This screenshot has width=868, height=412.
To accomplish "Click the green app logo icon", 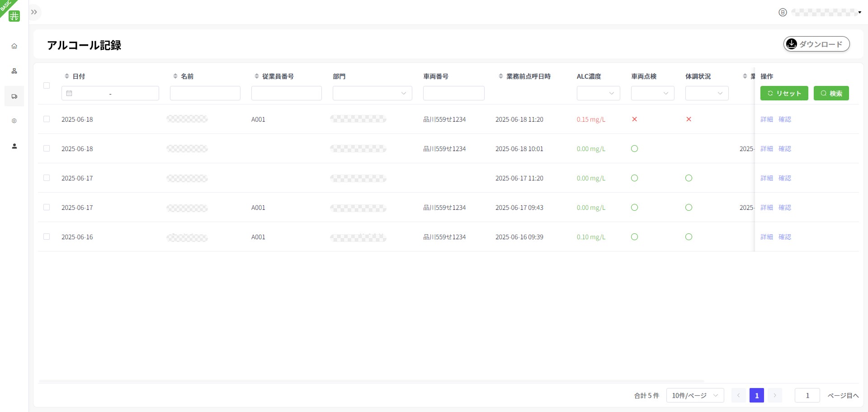I will click(x=14, y=16).
